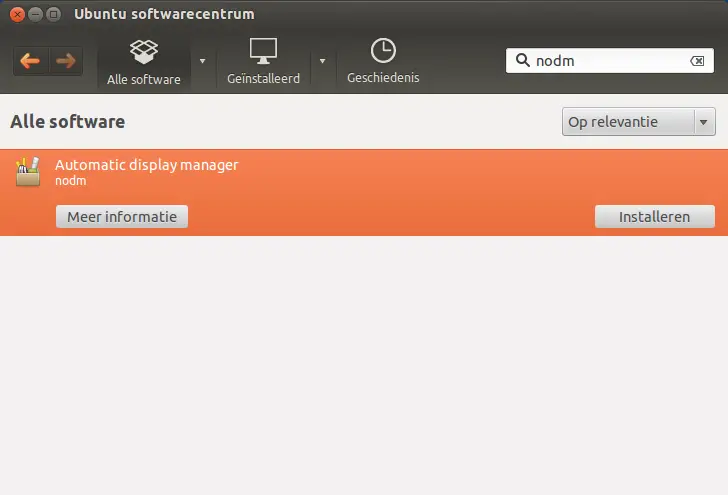The image size is (728, 495).
Task: Install nodm with the Installeren button
Action: point(655,217)
